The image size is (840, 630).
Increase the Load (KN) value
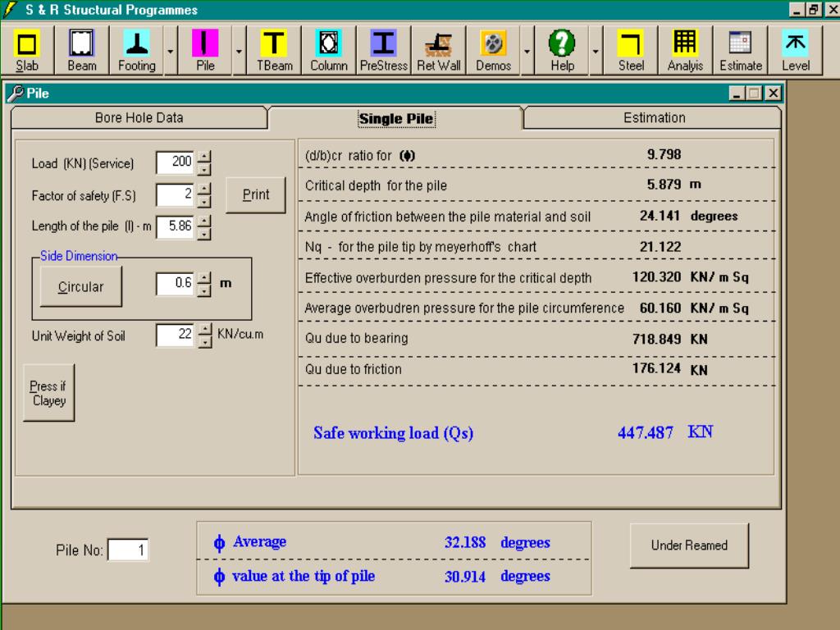[x=204, y=157]
